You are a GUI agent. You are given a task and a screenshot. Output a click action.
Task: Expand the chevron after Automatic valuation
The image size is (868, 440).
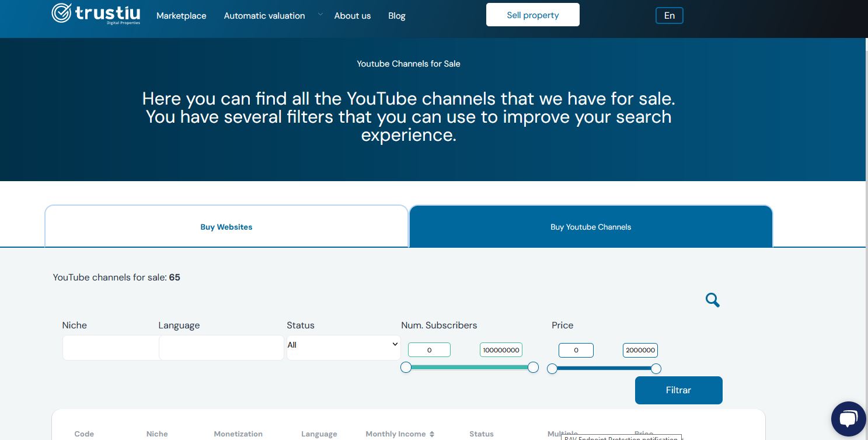320,15
